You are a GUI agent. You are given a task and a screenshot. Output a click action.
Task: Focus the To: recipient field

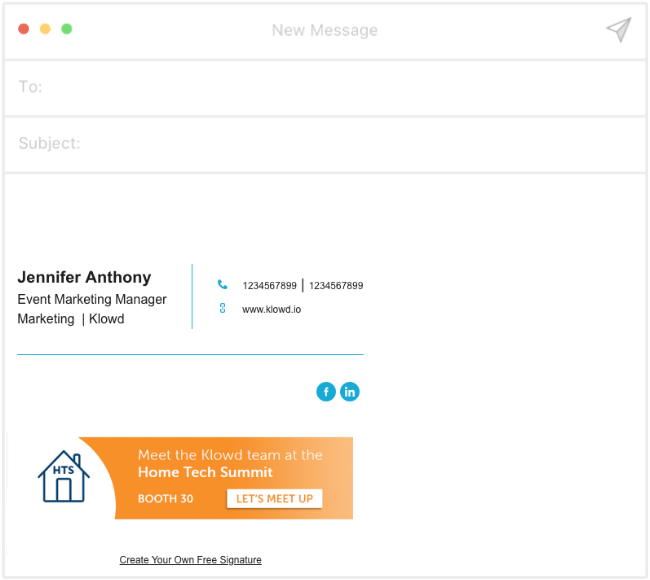[325, 88]
